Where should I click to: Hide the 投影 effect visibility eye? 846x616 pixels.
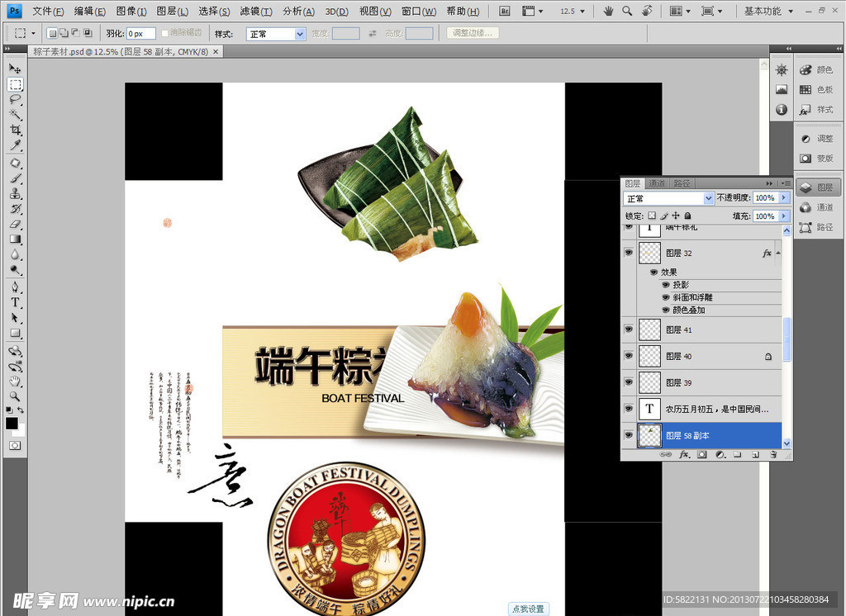point(665,285)
